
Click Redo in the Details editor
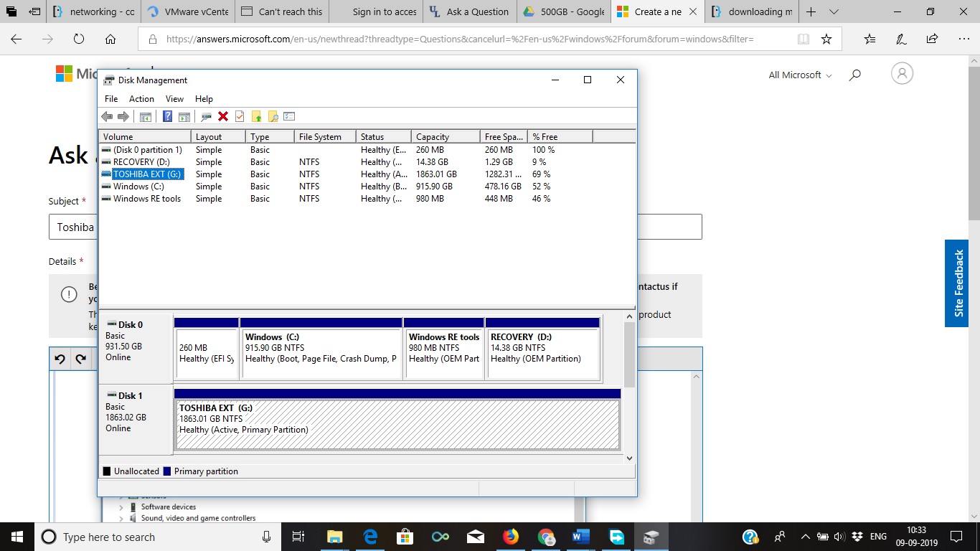[x=80, y=359]
